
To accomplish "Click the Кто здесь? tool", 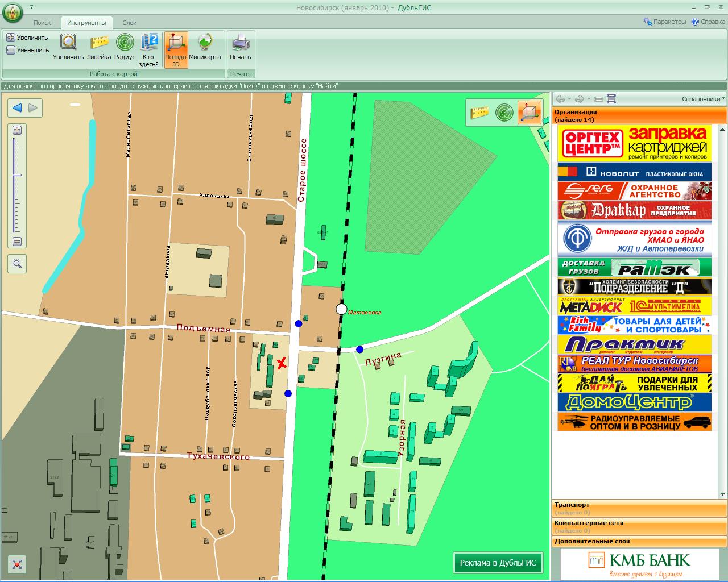I will [x=149, y=49].
